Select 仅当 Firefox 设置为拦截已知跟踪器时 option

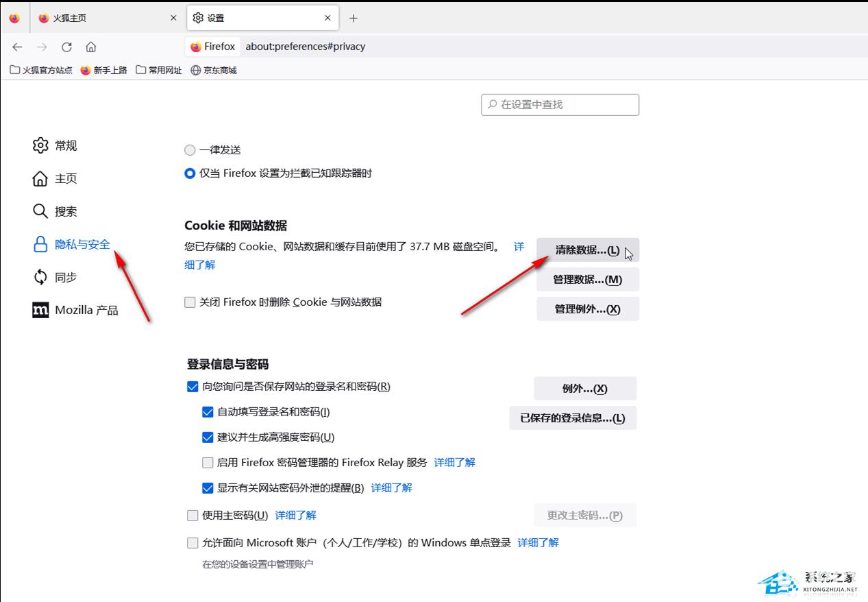[190, 173]
